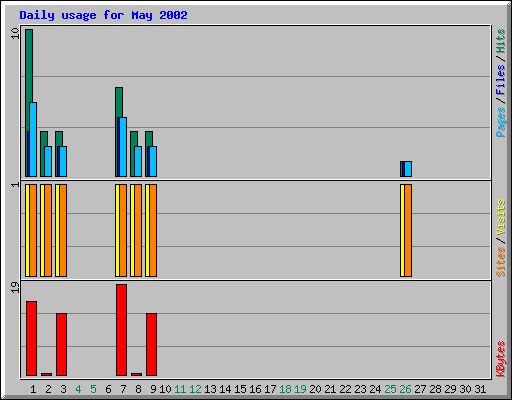This screenshot has height=400, width=512.
Task: Click day label '10' on the x-axis
Action: (x=165, y=389)
